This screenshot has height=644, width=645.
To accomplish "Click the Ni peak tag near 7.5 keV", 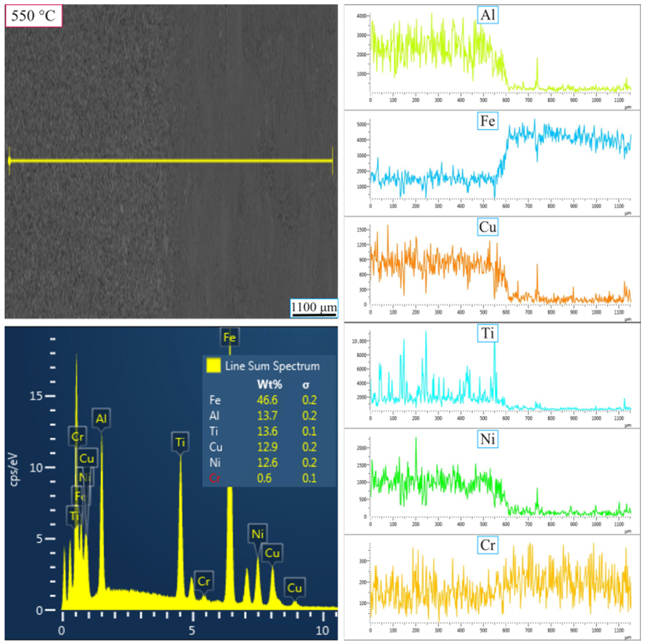I will (x=257, y=534).
